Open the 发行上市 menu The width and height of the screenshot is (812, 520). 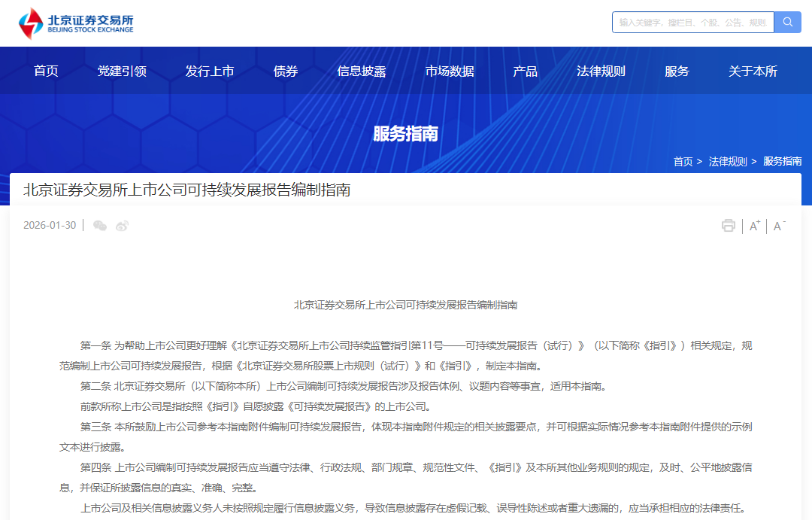pos(210,71)
